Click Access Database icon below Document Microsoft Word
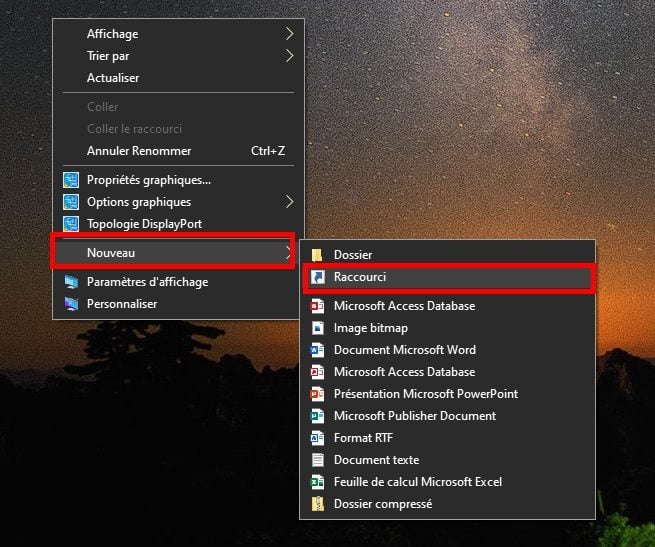The width and height of the screenshot is (655, 547). tap(317, 372)
